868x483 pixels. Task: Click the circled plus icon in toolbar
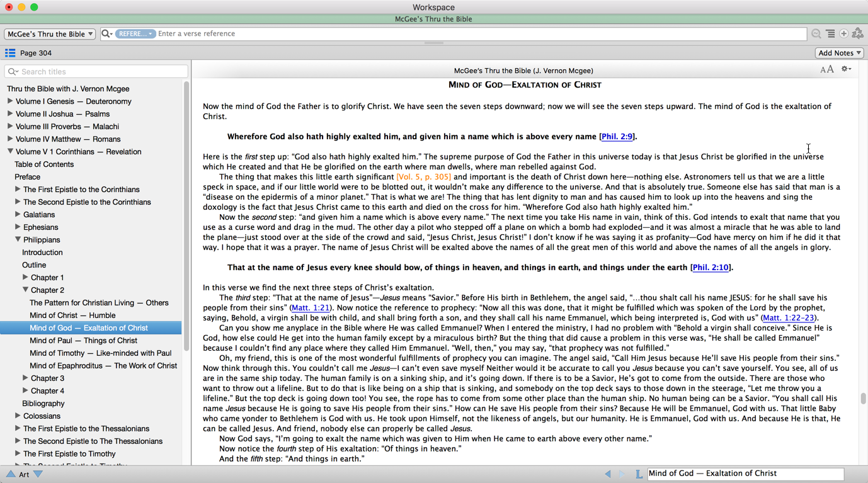(843, 33)
